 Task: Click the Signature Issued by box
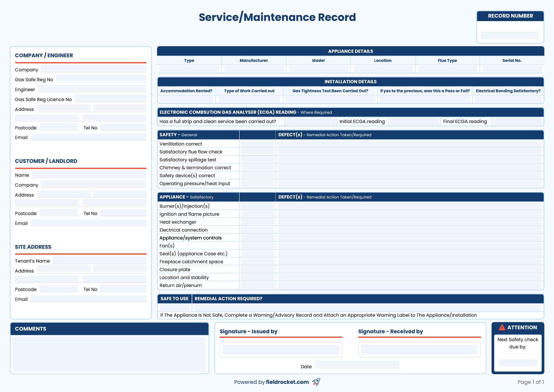tap(281, 349)
